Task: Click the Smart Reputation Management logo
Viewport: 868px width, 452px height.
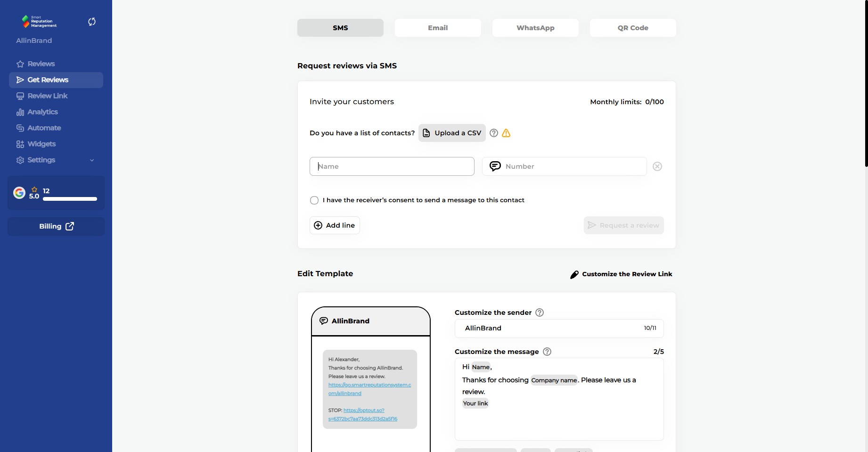Action: pyautogui.click(x=39, y=22)
